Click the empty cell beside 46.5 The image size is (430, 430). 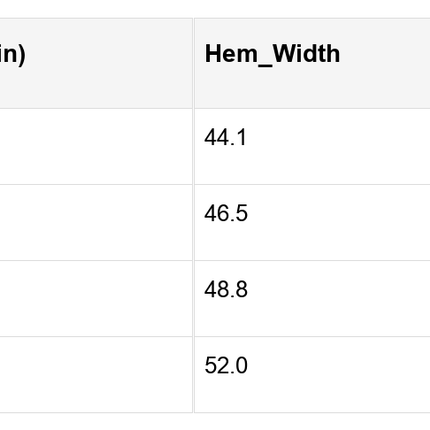96,222
